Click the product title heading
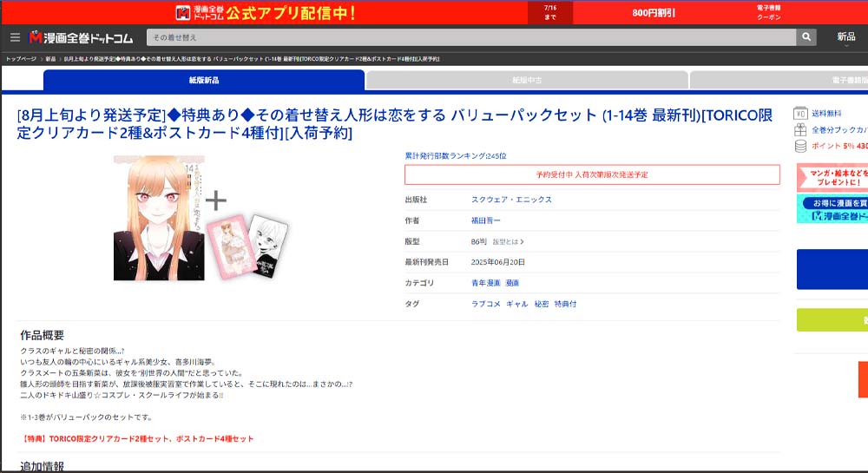Screen dimensions: 868x473 click(395, 124)
